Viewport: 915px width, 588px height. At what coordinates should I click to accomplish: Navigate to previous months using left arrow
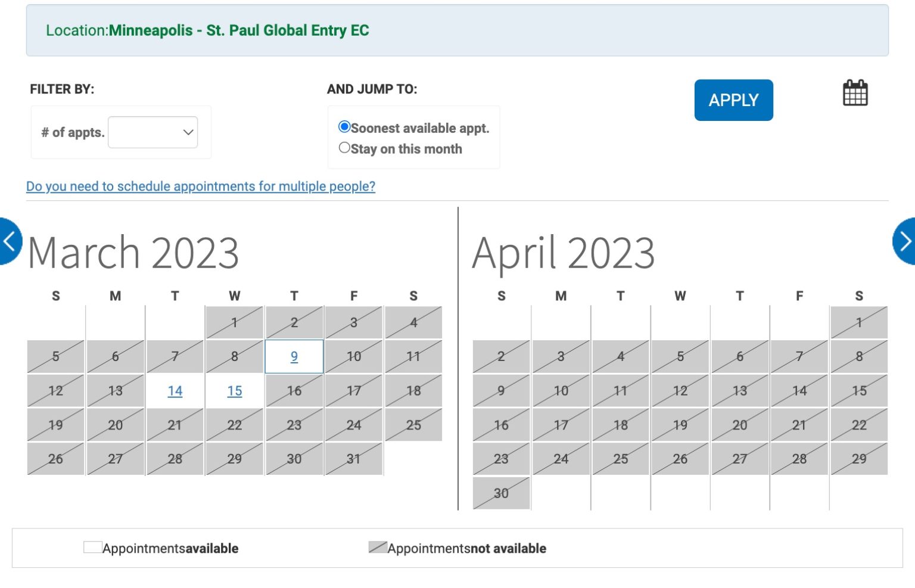(8, 241)
